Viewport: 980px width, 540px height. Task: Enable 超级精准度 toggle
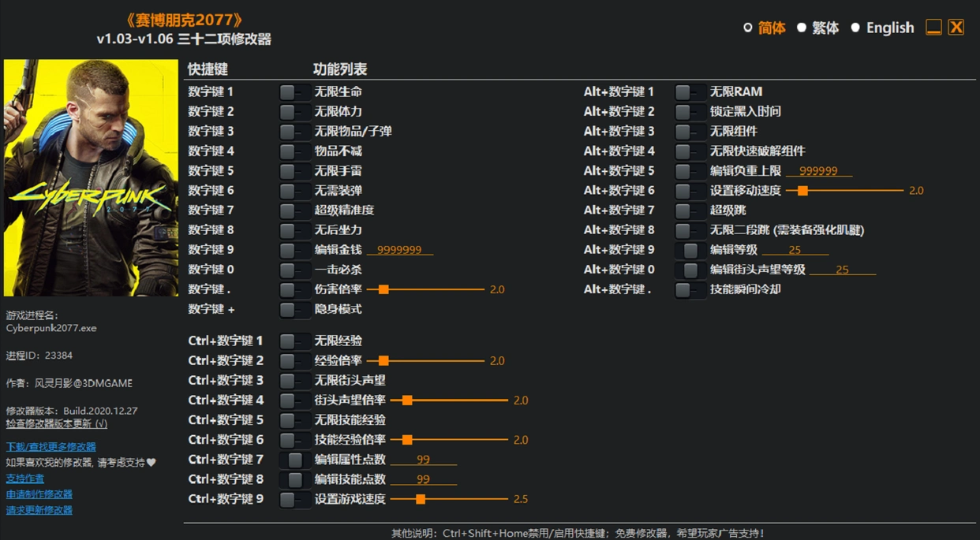click(294, 210)
